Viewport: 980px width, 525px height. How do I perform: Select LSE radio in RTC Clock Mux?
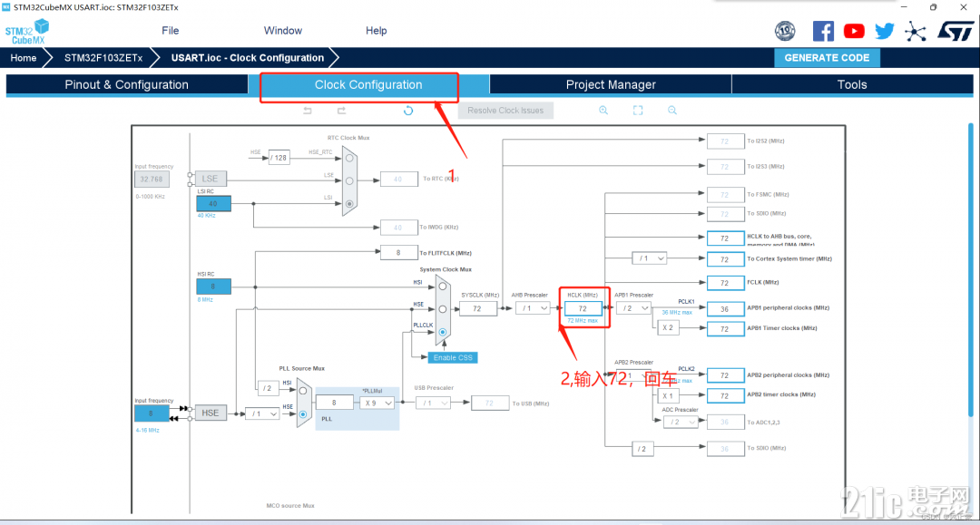point(349,181)
